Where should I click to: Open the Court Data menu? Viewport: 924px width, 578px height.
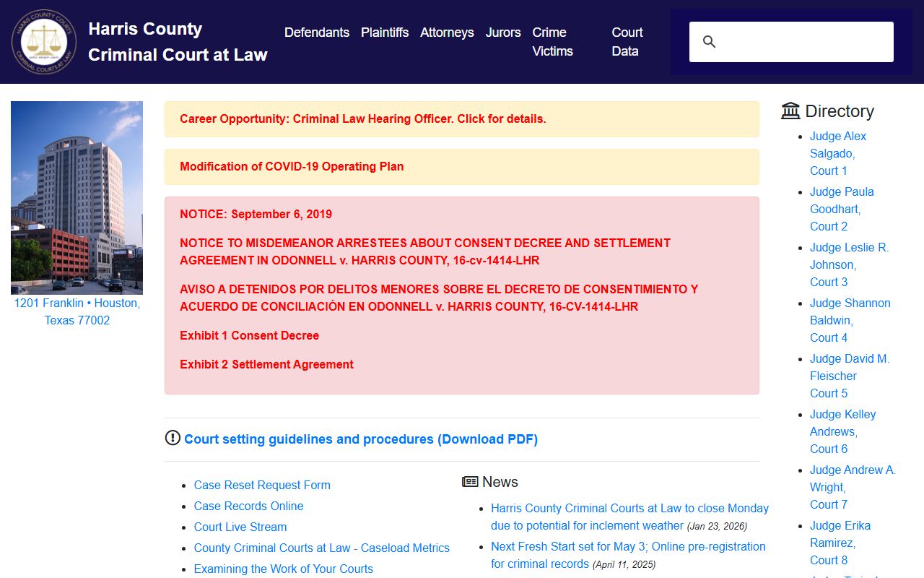point(627,42)
